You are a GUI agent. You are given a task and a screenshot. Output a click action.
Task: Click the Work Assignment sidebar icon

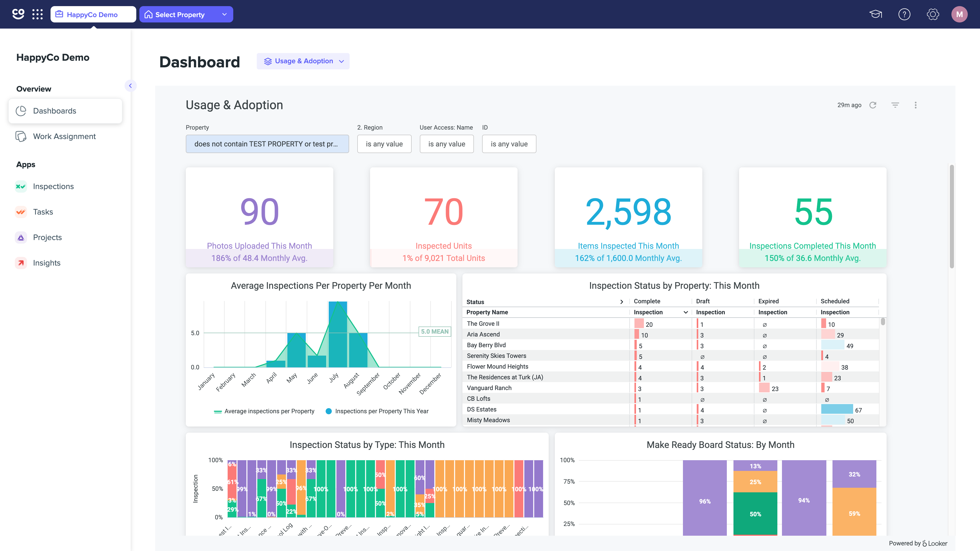tap(21, 136)
